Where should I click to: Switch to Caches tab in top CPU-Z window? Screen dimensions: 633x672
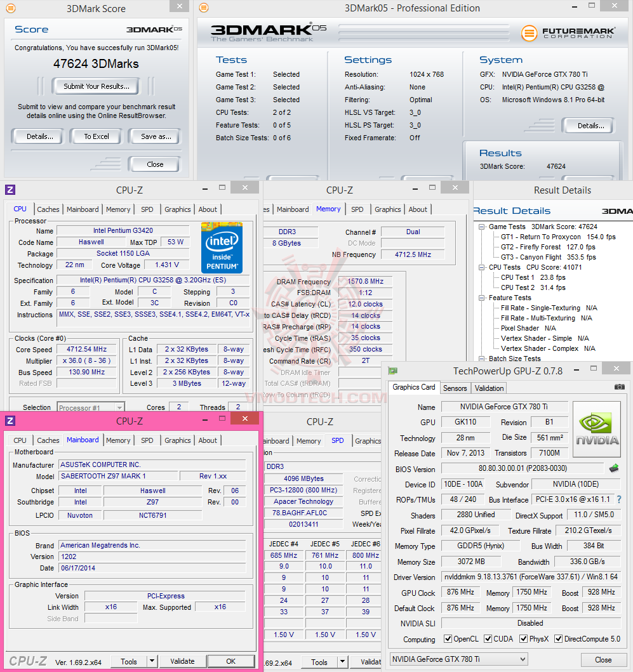tap(48, 209)
